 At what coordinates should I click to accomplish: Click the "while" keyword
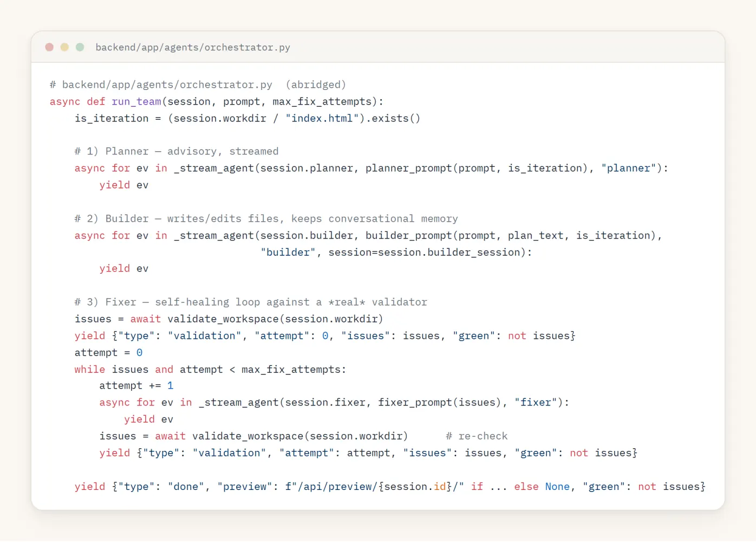pos(90,369)
